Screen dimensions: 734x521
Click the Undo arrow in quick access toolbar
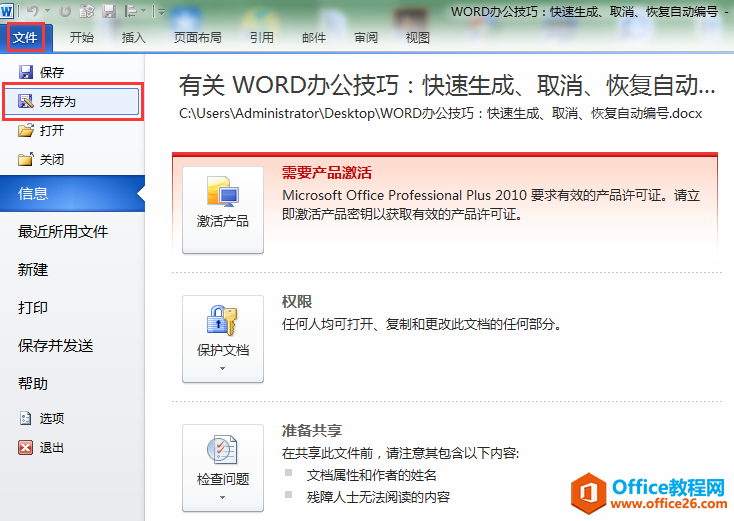[x=32, y=11]
